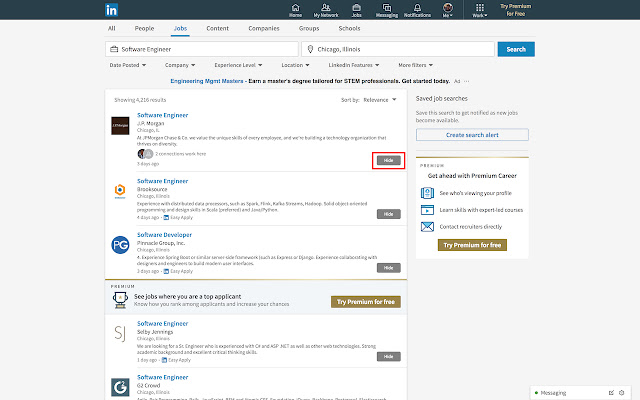Click connections avatars under J.P. Morgan job
Screen dimensions: 640x400
point(145,154)
